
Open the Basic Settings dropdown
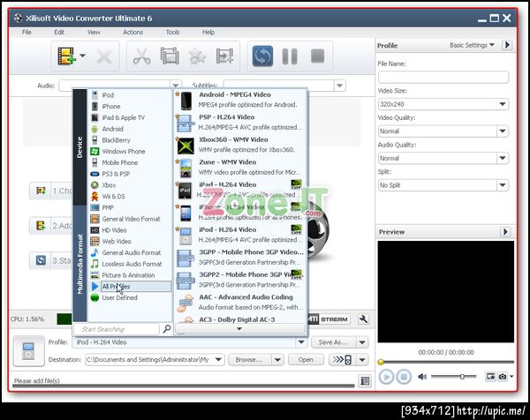(472, 45)
